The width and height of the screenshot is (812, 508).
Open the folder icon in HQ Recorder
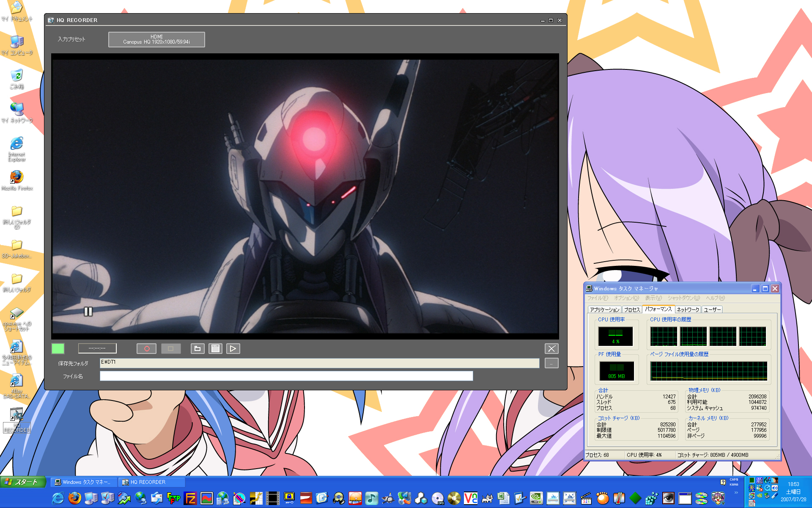tap(198, 348)
